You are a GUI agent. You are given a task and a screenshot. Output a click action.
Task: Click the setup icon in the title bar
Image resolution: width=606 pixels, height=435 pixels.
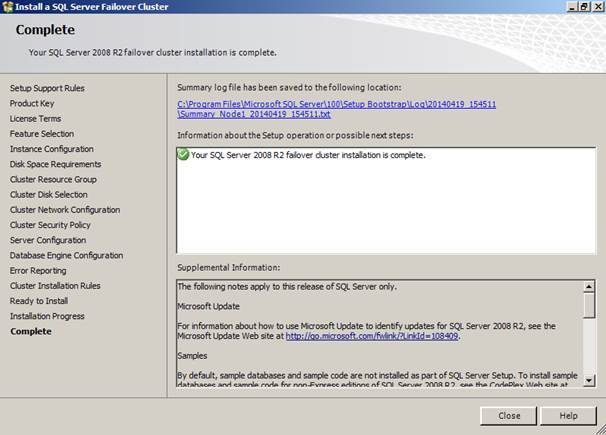coord(7,7)
